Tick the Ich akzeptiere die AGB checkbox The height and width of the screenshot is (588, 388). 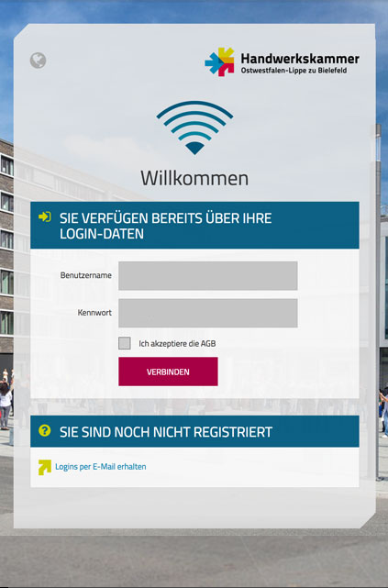point(125,343)
